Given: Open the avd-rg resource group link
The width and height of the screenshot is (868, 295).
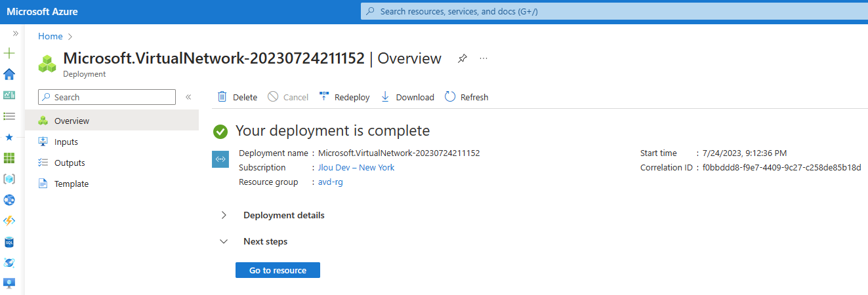Looking at the screenshot, I should click(x=331, y=182).
